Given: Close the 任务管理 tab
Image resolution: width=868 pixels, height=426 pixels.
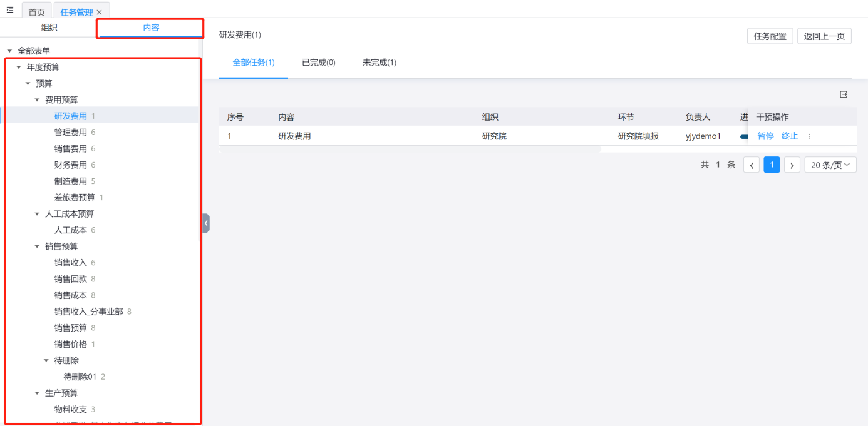Looking at the screenshot, I should point(99,13).
